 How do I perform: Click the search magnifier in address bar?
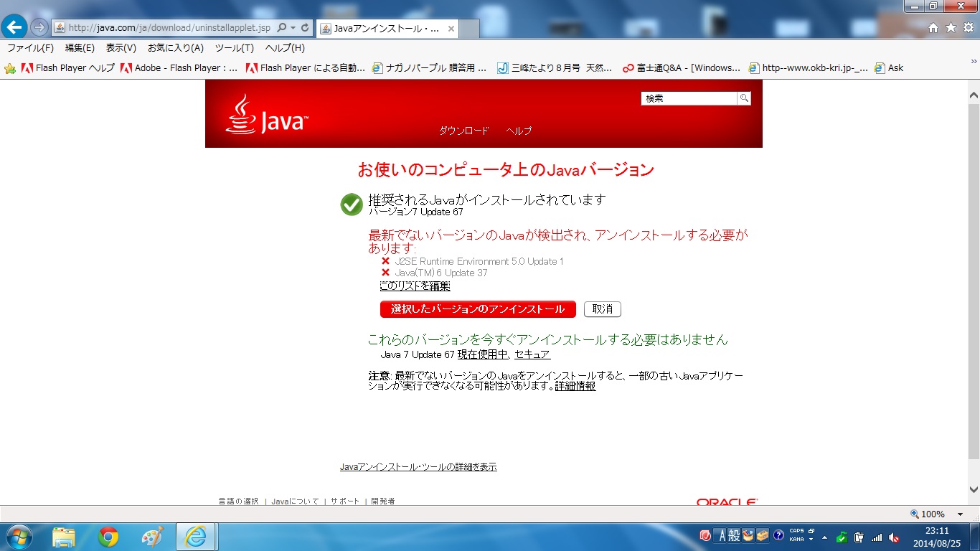pyautogui.click(x=282, y=27)
